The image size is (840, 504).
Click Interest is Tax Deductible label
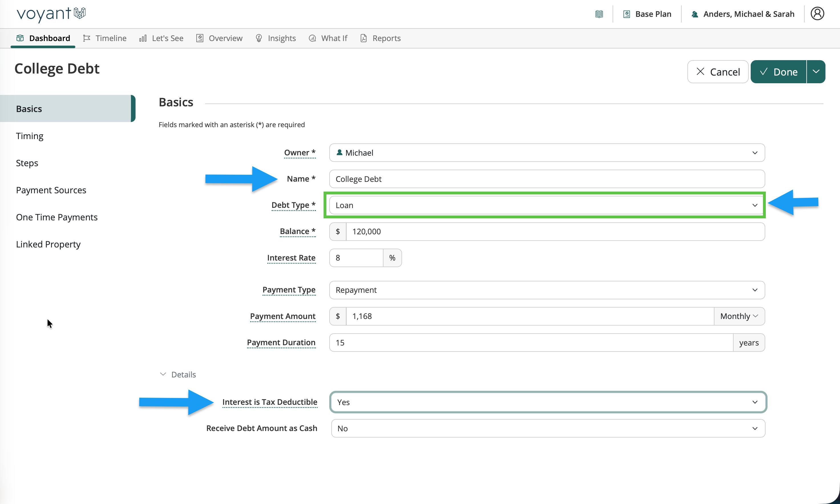270,402
